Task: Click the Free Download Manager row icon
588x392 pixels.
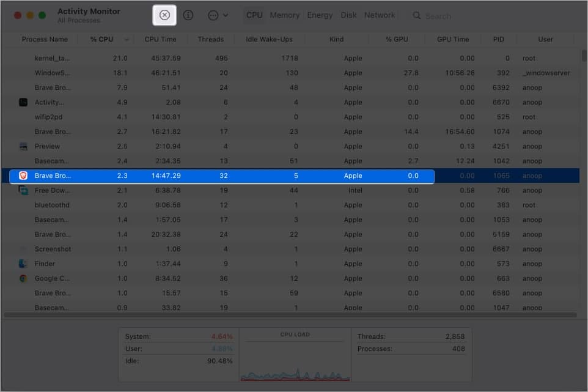Action: pos(23,190)
